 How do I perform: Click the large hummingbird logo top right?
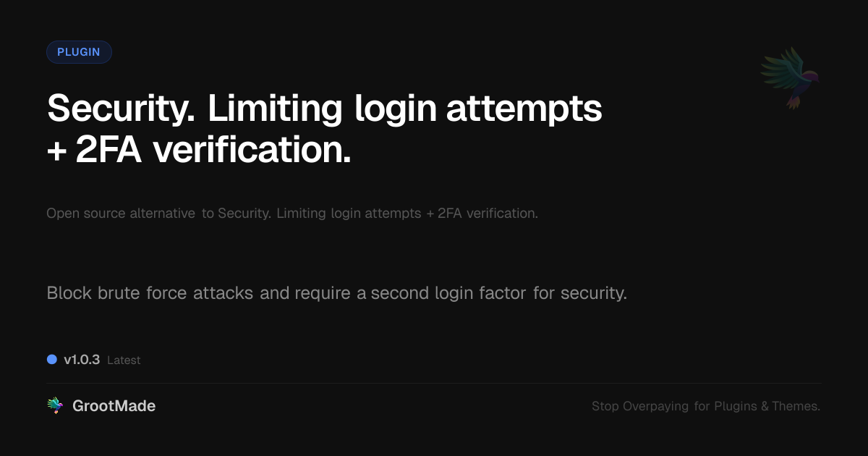pos(791,77)
